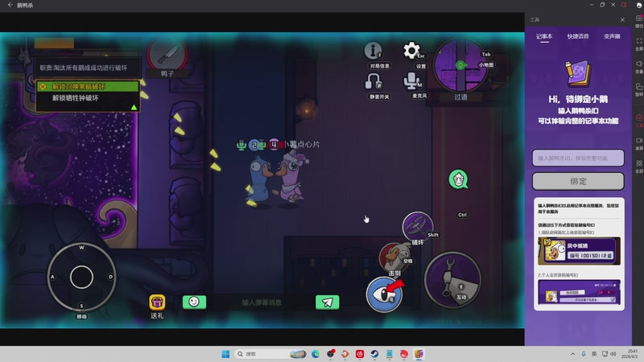Open the emoji smiley button

click(194, 302)
